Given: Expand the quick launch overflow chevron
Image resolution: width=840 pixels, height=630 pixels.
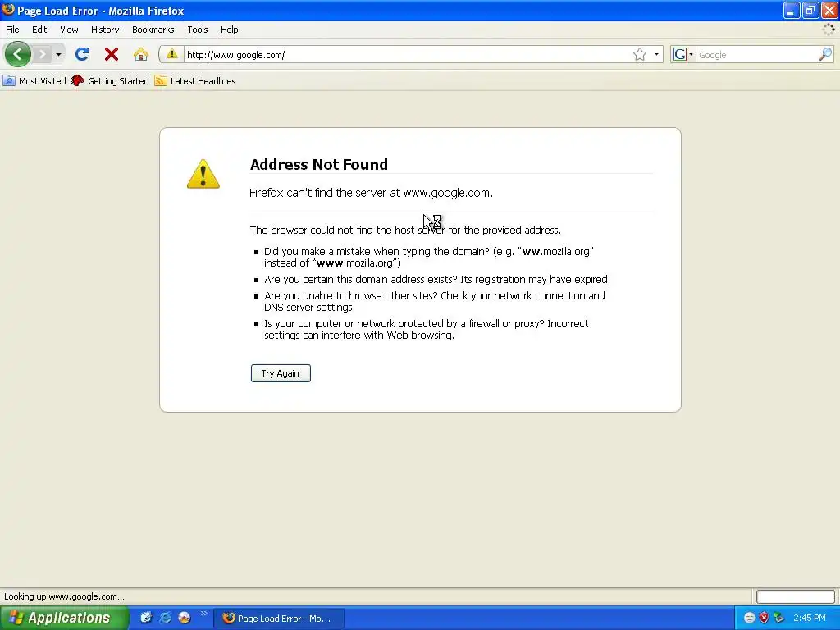Looking at the screenshot, I should coord(203,614).
